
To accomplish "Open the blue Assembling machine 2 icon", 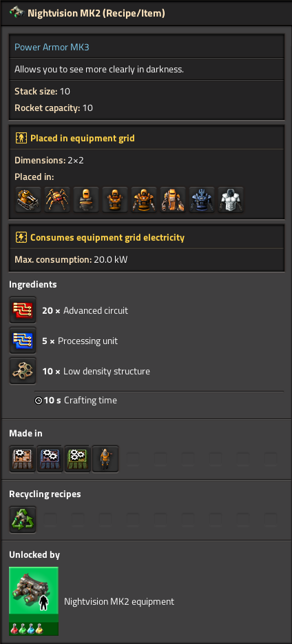I will [x=50, y=459].
